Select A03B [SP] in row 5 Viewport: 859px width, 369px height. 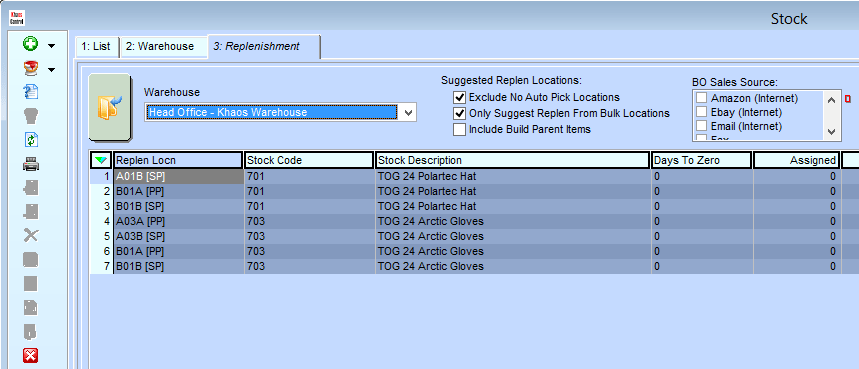178,236
